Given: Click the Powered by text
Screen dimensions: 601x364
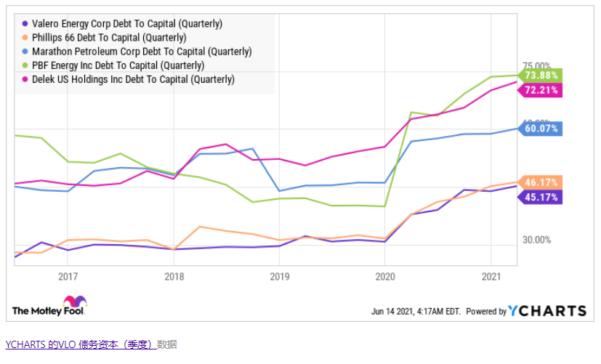Looking at the screenshot, I should 486,312.
